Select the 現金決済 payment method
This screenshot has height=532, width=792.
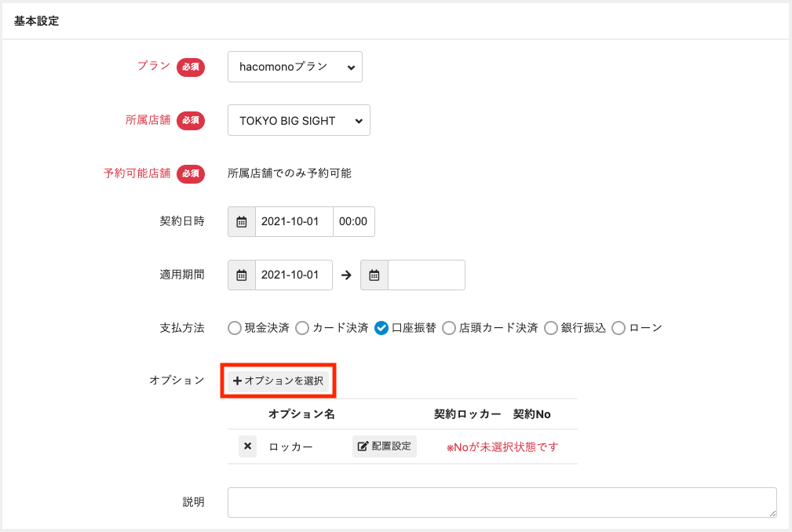[x=235, y=328]
